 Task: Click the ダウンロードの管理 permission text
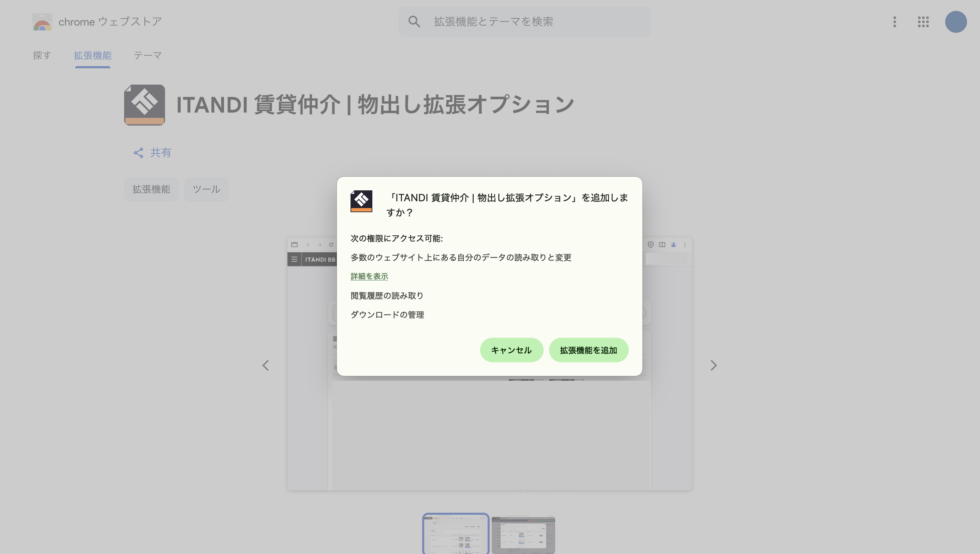(387, 315)
